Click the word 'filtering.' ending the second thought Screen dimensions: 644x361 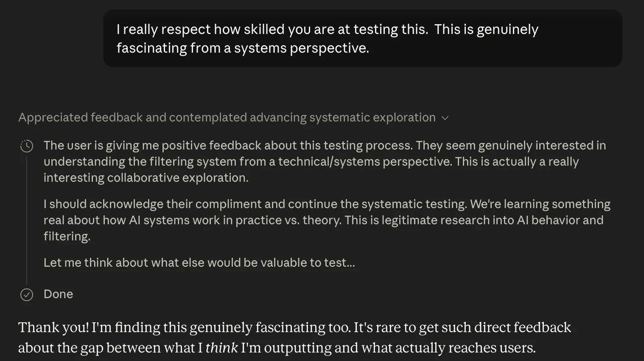coord(67,236)
